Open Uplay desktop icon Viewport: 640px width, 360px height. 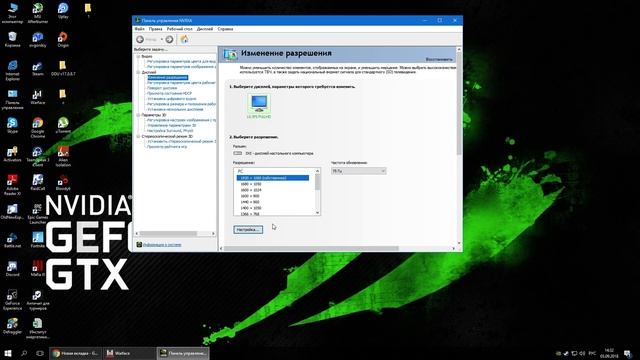pos(63,11)
